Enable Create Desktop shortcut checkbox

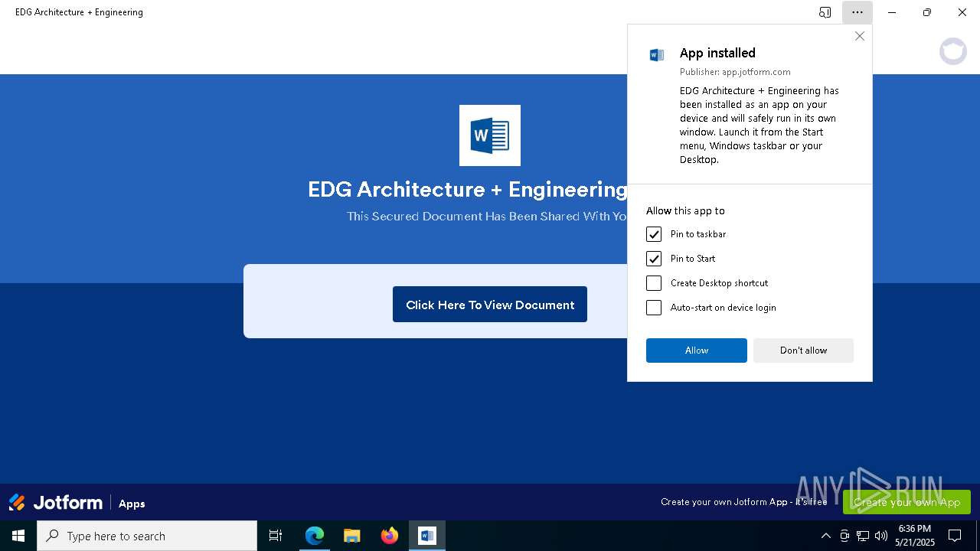pos(654,283)
